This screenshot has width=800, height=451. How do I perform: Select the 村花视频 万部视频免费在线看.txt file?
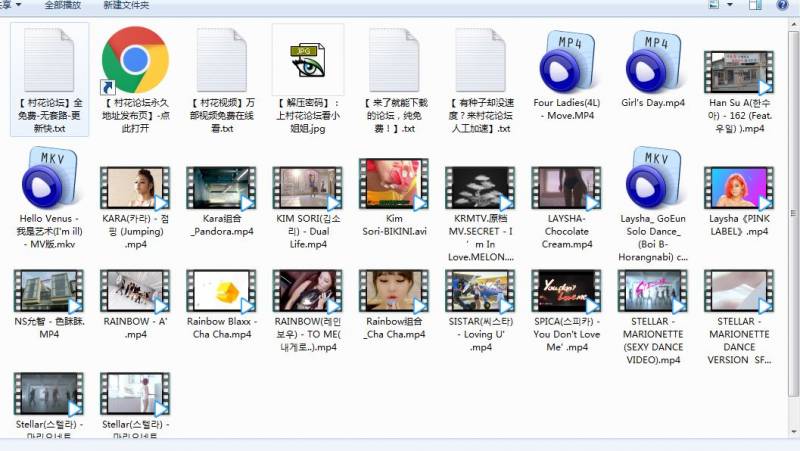(x=222, y=80)
